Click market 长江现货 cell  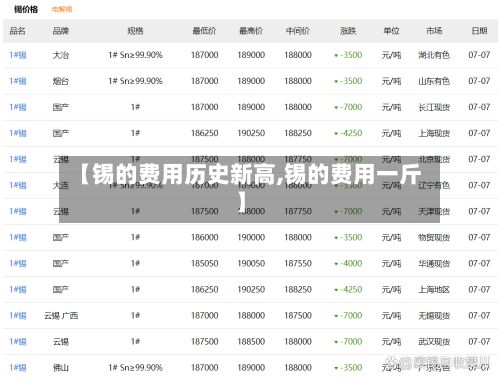point(434,107)
